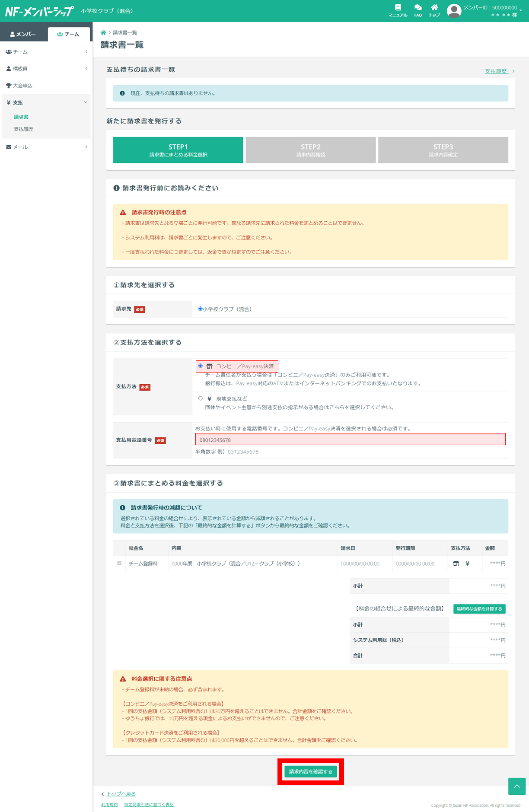Image resolution: width=529 pixels, height=812 pixels.
Task: Click the yen icon beside 支払
Action: tap(9, 102)
